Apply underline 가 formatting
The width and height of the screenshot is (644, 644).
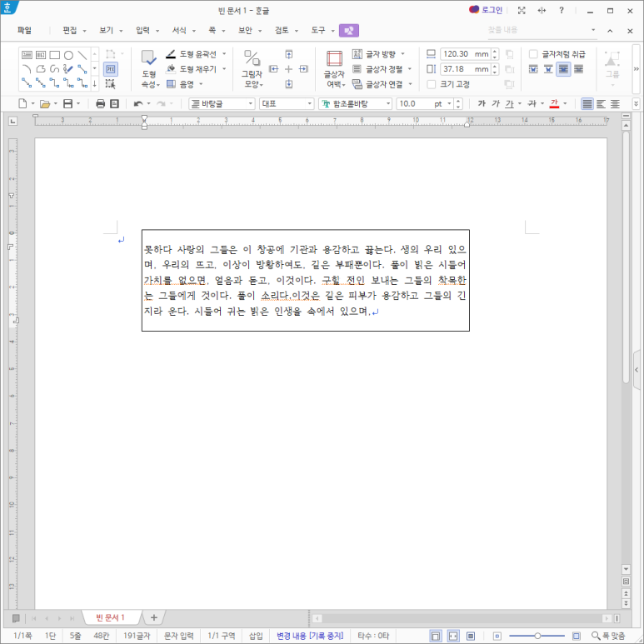[x=510, y=104]
